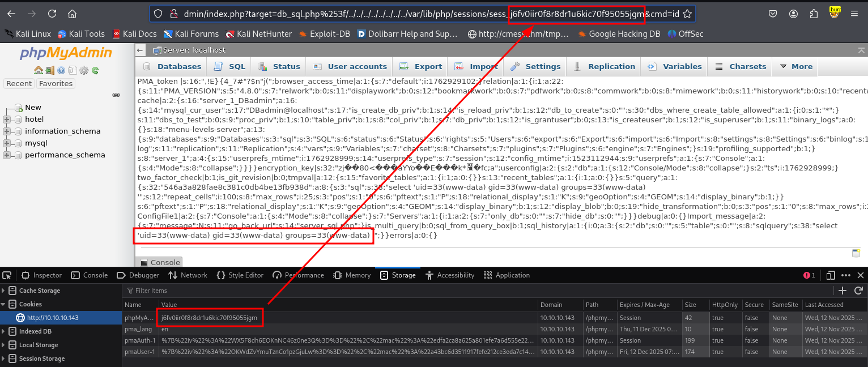
Task: Open the User accounts tab
Action: [350, 66]
